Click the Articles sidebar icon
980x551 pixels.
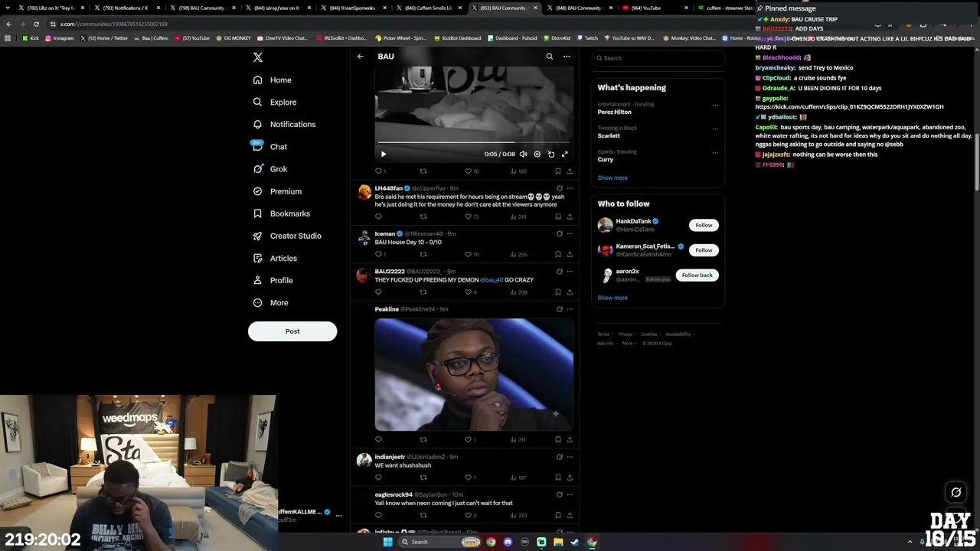(x=257, y=258)
